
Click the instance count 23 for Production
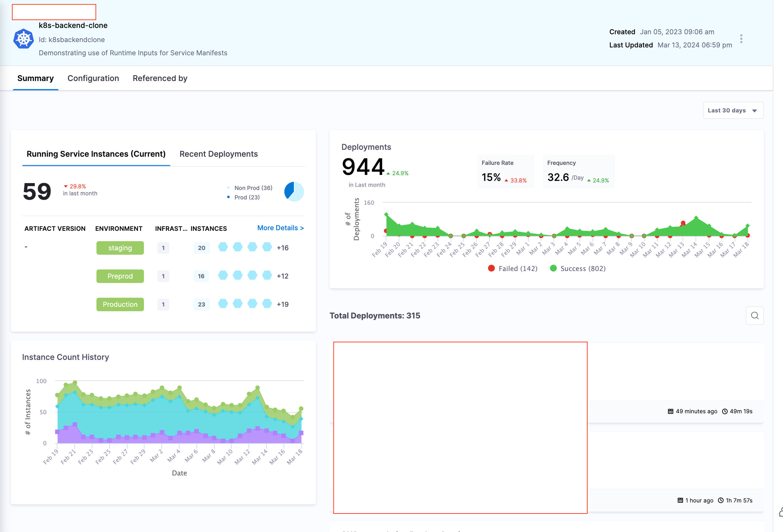[201, 304]
